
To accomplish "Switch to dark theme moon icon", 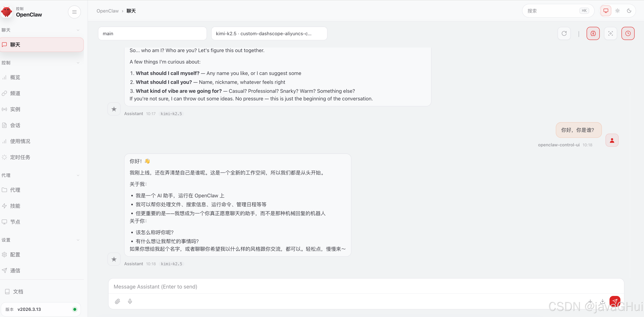I will (629, 11).
